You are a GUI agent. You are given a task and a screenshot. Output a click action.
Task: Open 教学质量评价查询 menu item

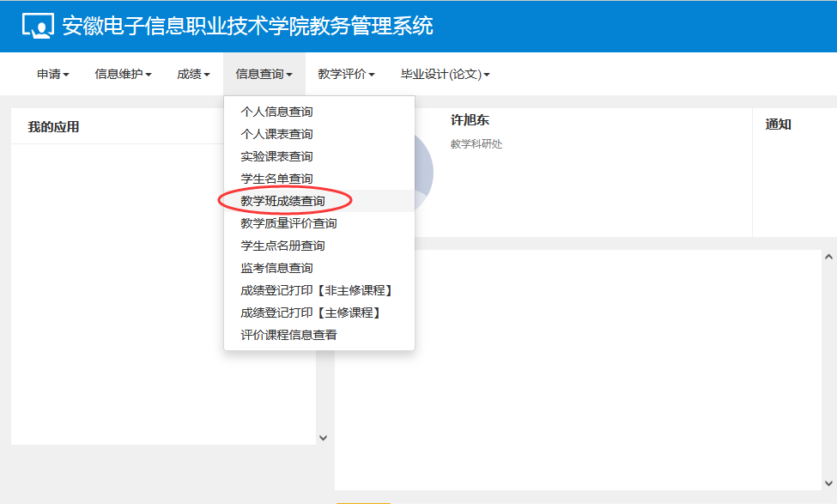[x=288, y=223]
